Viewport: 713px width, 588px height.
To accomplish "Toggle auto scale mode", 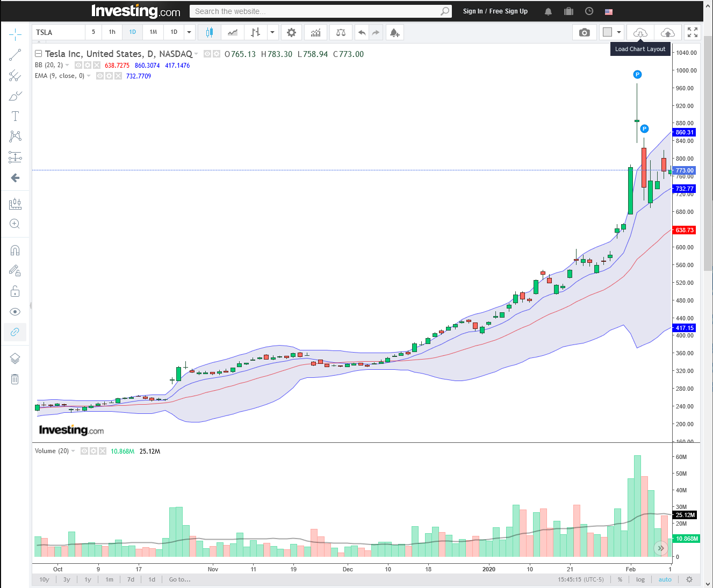I will (665, 579).
